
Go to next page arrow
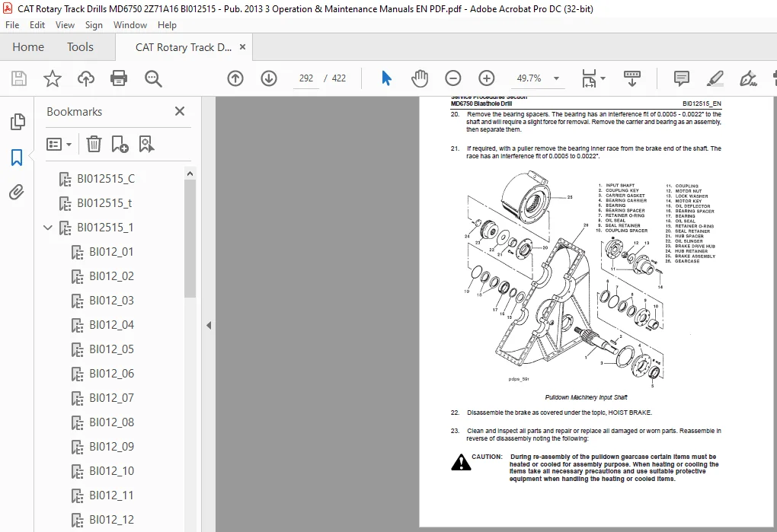(x=269, y=78)
